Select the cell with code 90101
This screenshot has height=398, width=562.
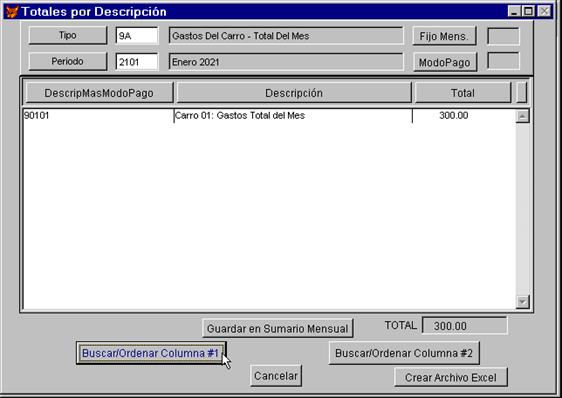pyautogui.click(x=98, y=115)
